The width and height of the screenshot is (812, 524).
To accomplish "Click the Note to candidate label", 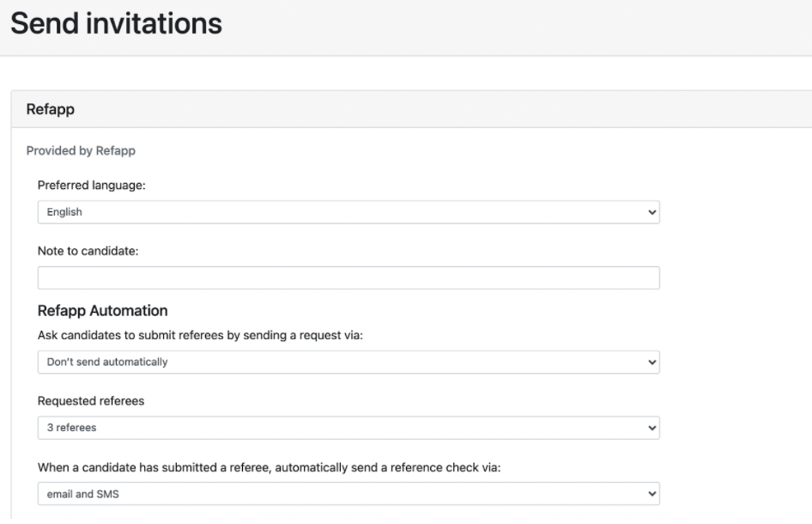I will tap(88, 251).
